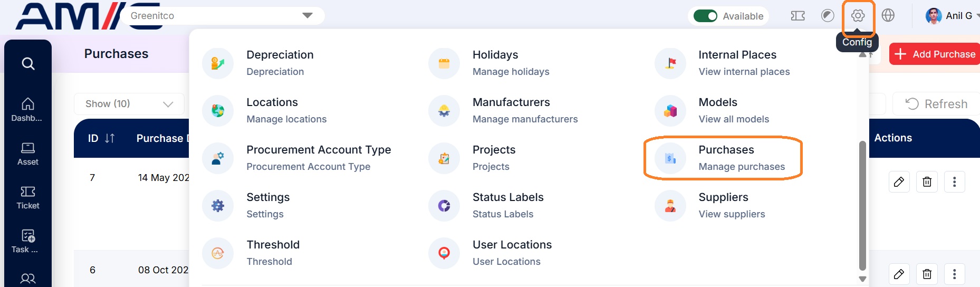Screen dimensions: 980x287
Task: Click the Locations globe icon
Action: click(218, 111)
